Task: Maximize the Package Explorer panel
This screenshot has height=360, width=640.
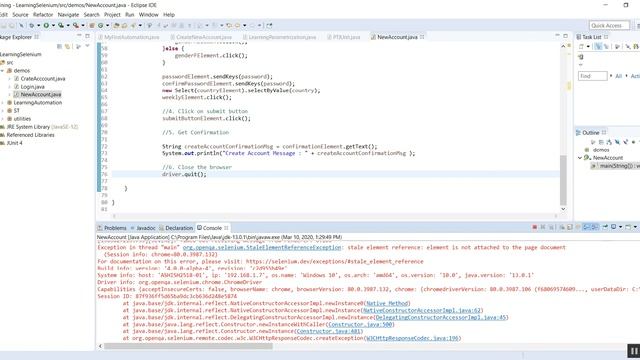Action: pos(87,36)
